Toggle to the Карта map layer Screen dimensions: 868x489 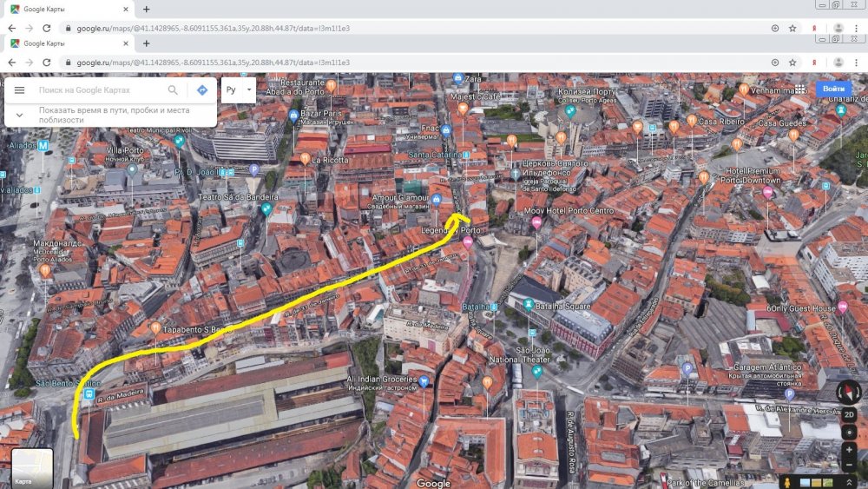click(32, 467)
